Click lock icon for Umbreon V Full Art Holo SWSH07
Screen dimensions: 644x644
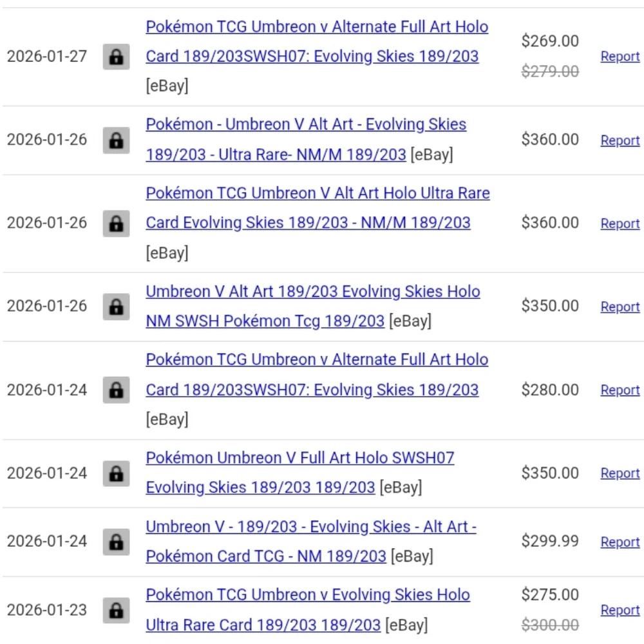(x=116, y=473)
